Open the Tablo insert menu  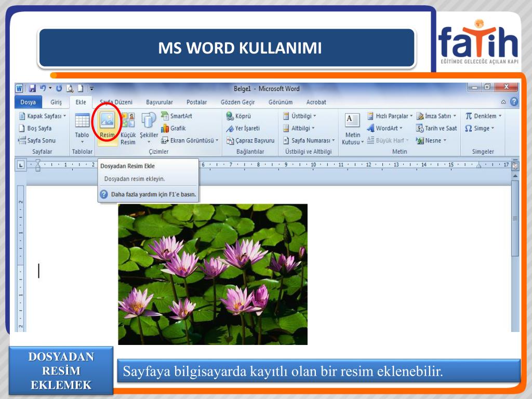tap(82, 129)
